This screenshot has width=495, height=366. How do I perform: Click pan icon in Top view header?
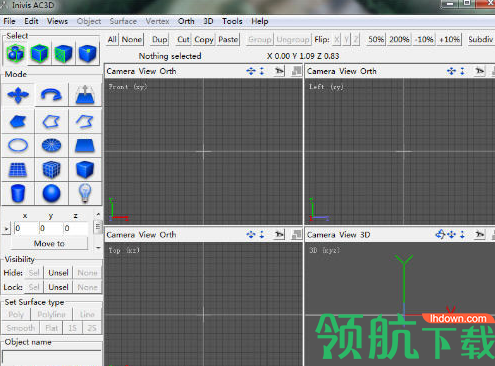(251, 235)
